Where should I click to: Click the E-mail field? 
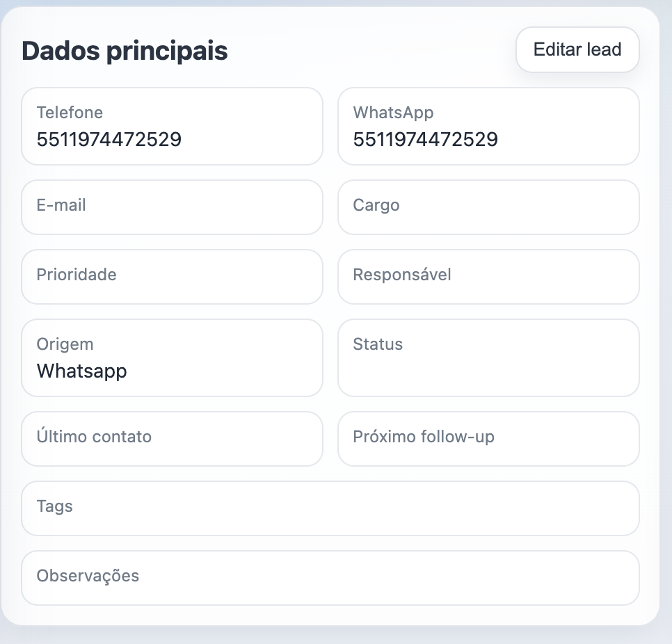[172, 207]
